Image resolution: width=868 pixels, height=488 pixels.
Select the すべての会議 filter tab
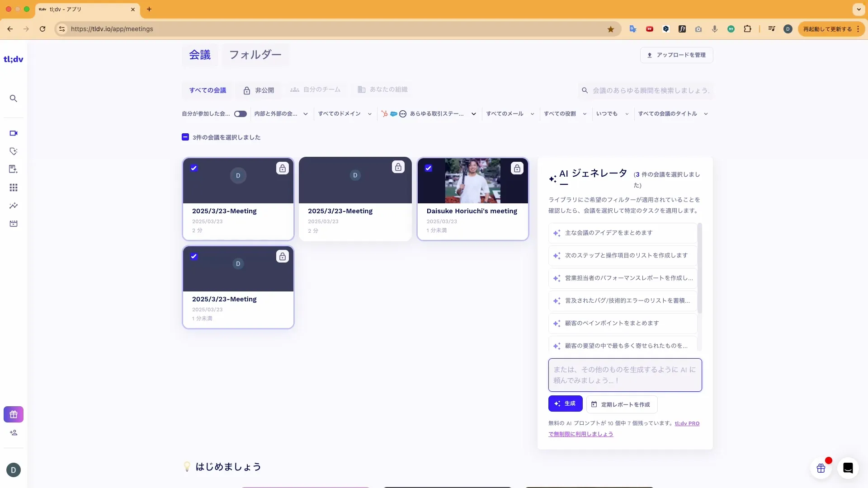(208, 90)
